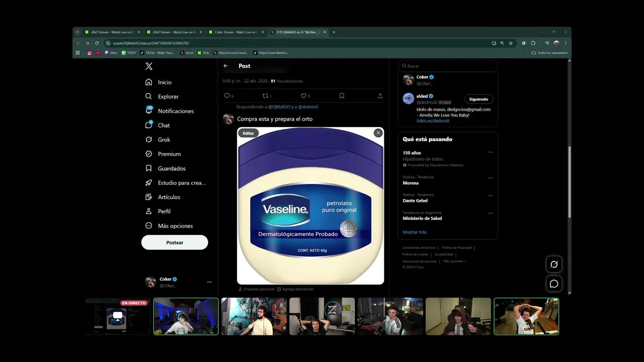This screenshot has width=644, height=362.
Task: Open Grok in the sidebar
Action: [157, 140]
